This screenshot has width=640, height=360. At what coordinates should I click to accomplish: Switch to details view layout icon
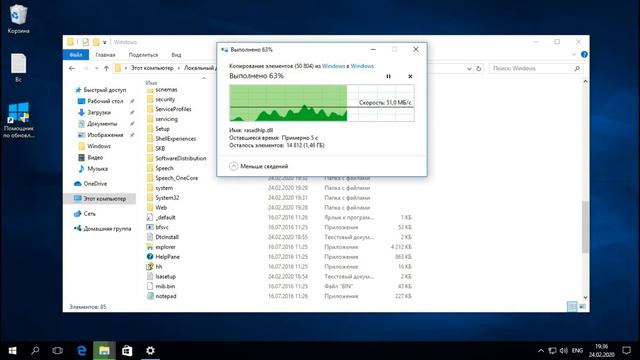(572, 307)
